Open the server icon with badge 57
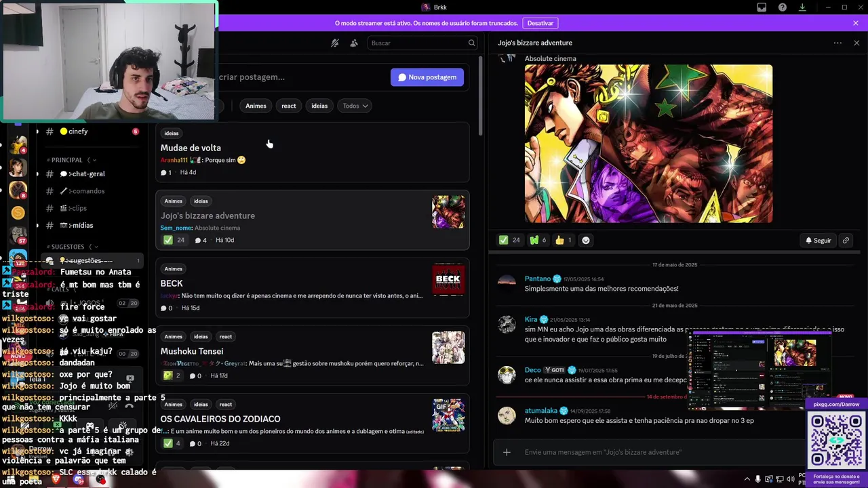Screen dimensions: 868x488 pyautogui.click(x=18, y=235)
